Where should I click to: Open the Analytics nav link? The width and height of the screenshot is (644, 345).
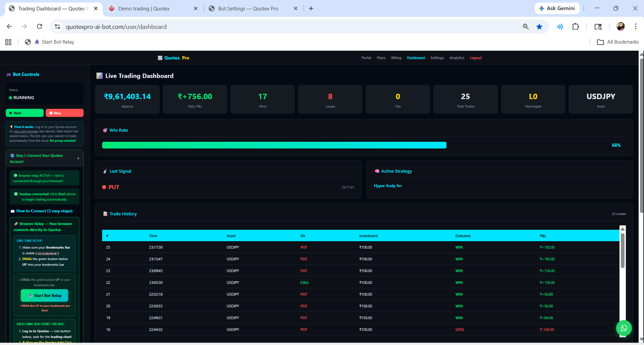457,58
